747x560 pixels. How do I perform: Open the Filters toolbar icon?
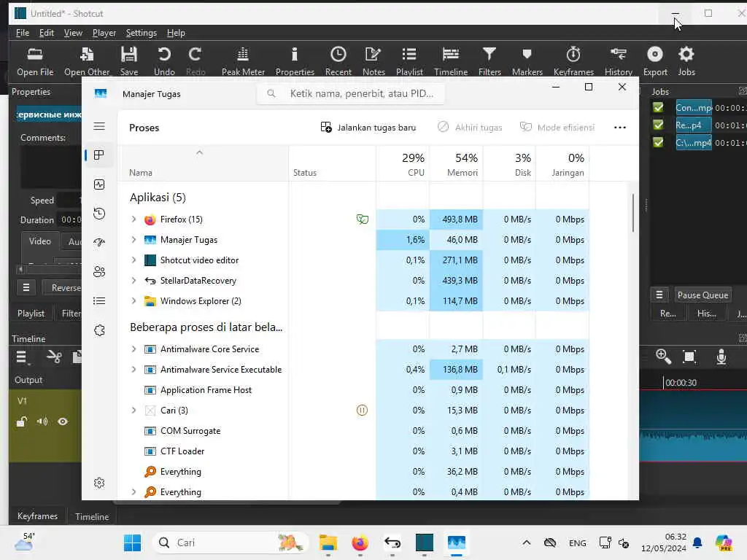(x=489, y=62)
